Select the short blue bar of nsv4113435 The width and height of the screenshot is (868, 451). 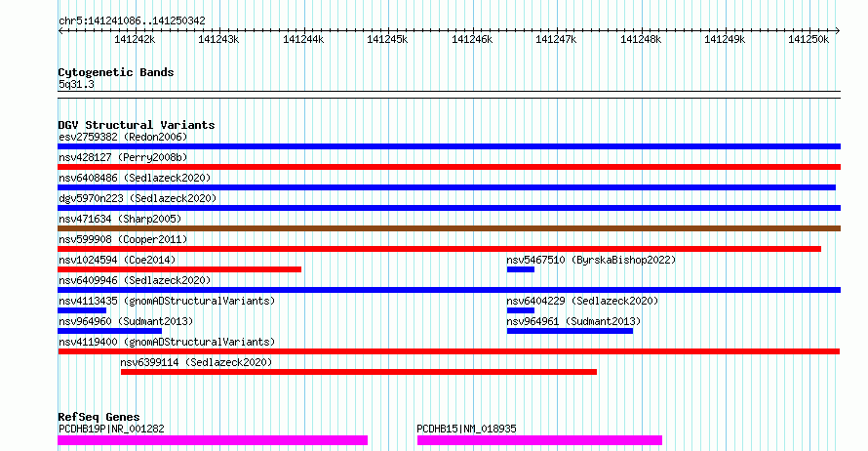click(82, 310)
